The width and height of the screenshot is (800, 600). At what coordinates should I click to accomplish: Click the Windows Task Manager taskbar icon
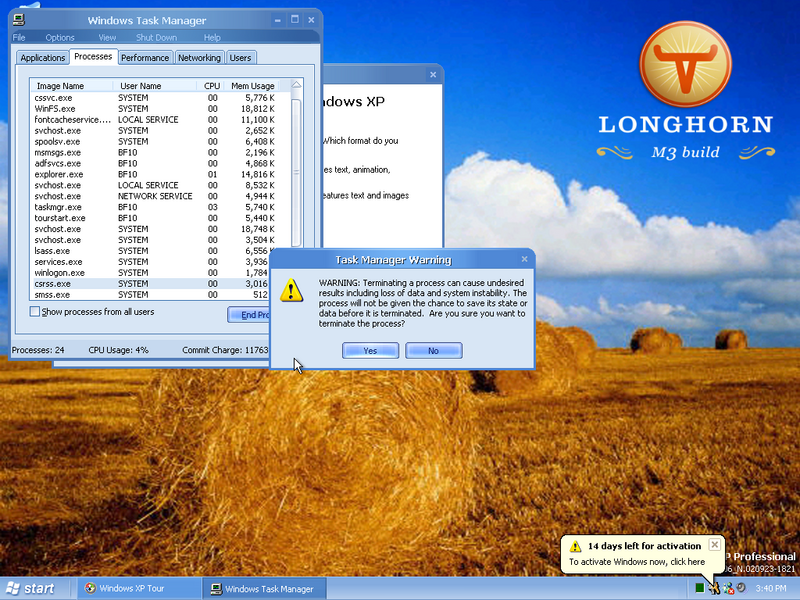[x=216, y=589]
